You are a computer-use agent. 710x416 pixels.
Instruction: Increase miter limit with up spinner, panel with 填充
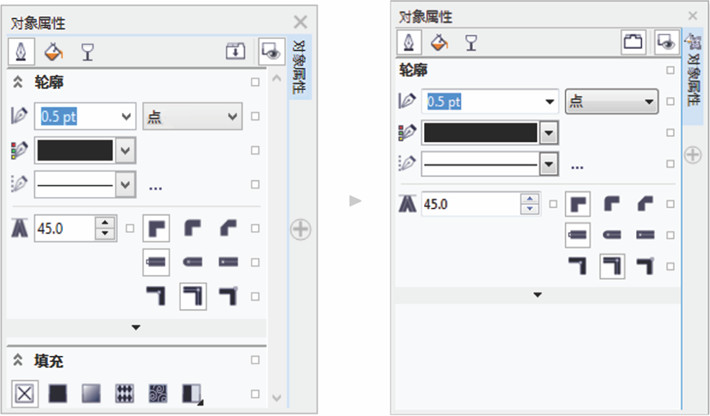click(105, 222)
